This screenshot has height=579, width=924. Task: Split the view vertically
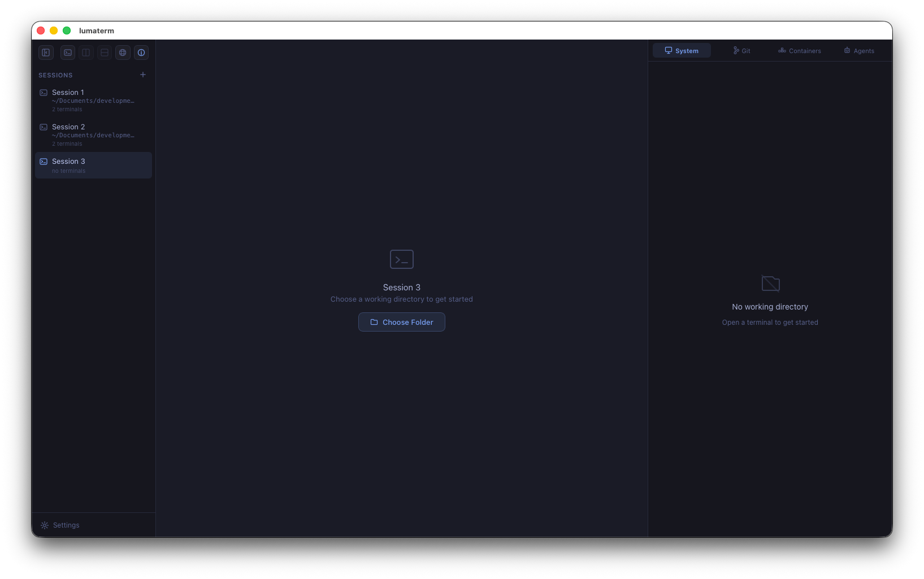point(86,52)
